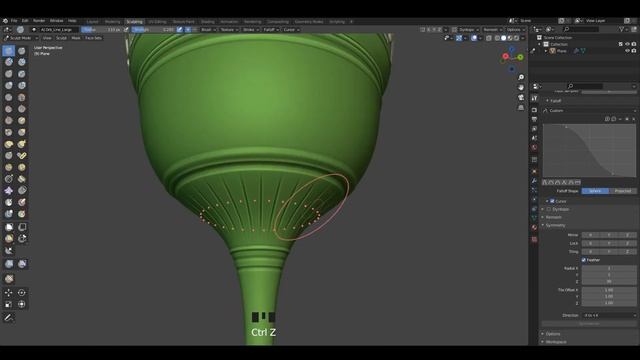Select Projected falloff shape
The width and height of the screenshot is (640, 360).
pos(622,191)
